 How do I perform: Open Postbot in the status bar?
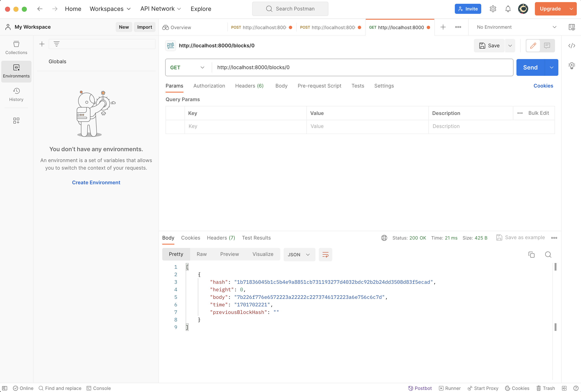420,388
